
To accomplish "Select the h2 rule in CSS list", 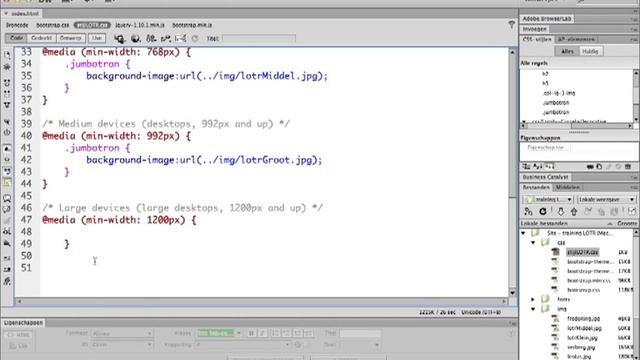I will 545,74.
